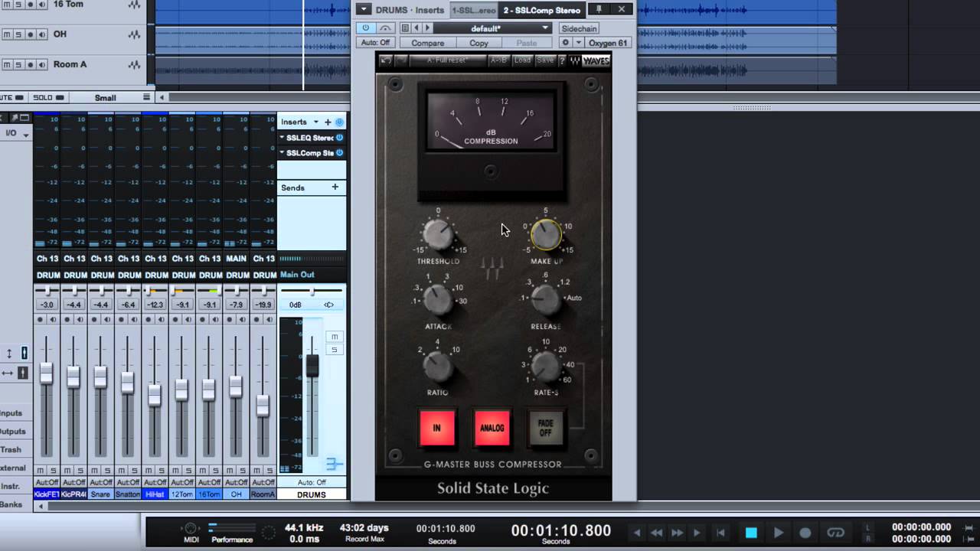Expand the SSLEQ Stereo insert arrow

(x=282, y=138)
